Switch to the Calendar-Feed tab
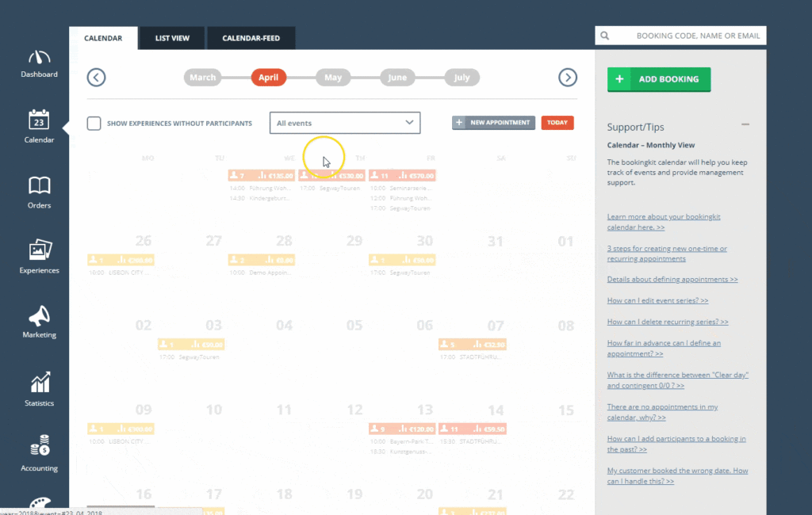812x515 pixels. (x=251, y=38)
